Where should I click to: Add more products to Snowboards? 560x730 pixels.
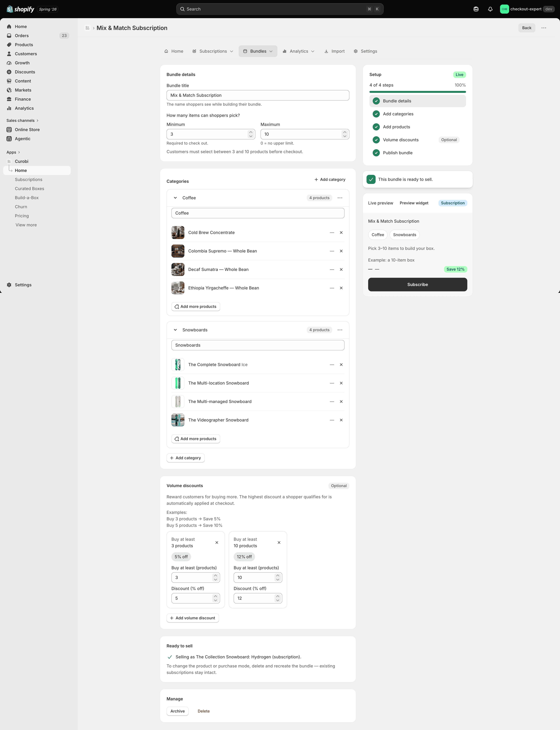[x=196, y=439]
